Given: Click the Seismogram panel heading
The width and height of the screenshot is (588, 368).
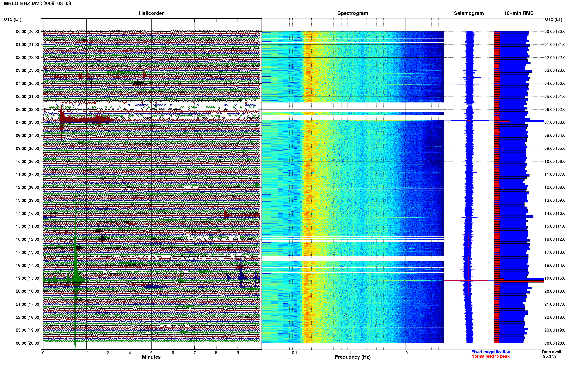Looking at the screenshot, I should tap(469, 13).
